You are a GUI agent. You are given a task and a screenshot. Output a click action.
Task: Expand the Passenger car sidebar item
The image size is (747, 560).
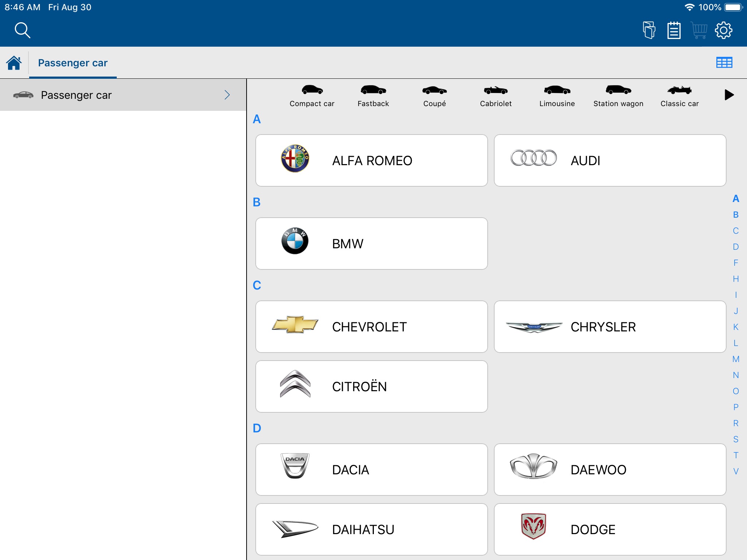coord(228,95)
